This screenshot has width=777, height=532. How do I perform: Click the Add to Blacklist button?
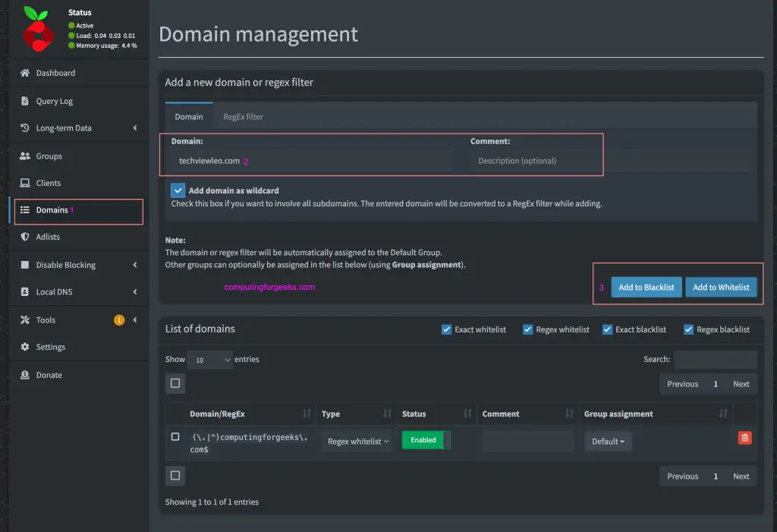[x=646, y=287]
